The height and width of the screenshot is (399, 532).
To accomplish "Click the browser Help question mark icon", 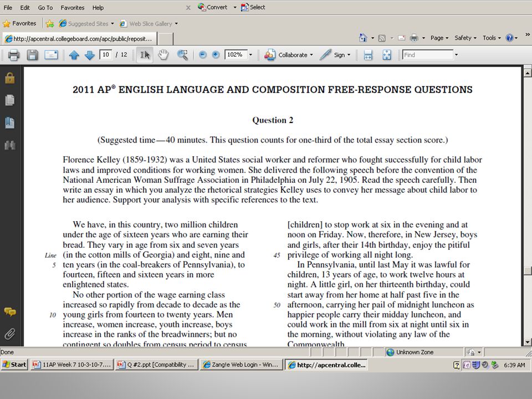I will pos(509,38).
